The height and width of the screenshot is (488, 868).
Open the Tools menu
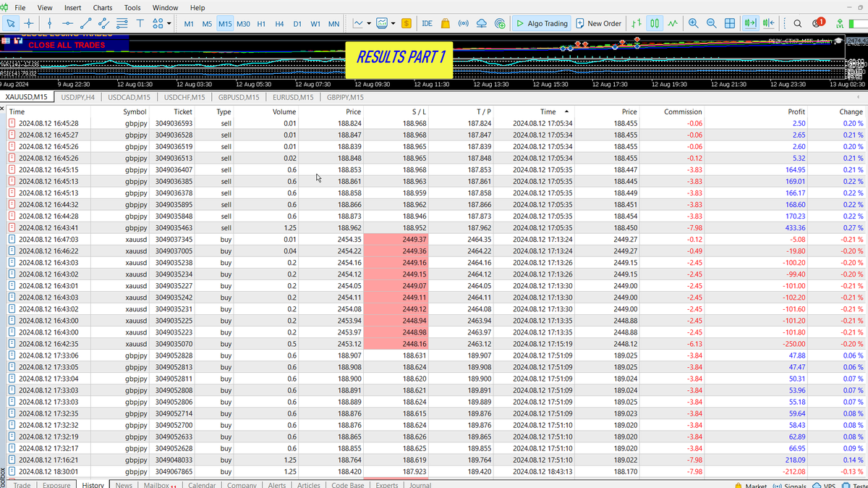point(132,7)
